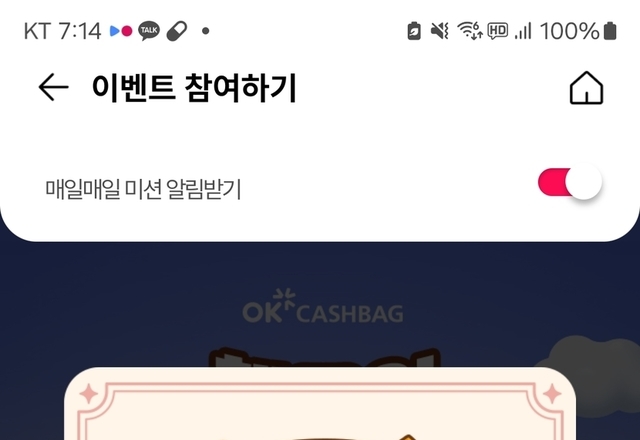The height and width of the screenshot is (440, 640).
Task: Tap the sparkle on card's left corner
Action: pyautogui.click(x=89, y=394)
